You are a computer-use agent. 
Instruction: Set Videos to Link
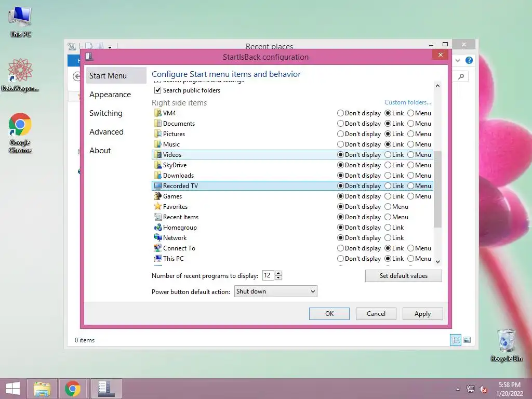tap(388, 155)
